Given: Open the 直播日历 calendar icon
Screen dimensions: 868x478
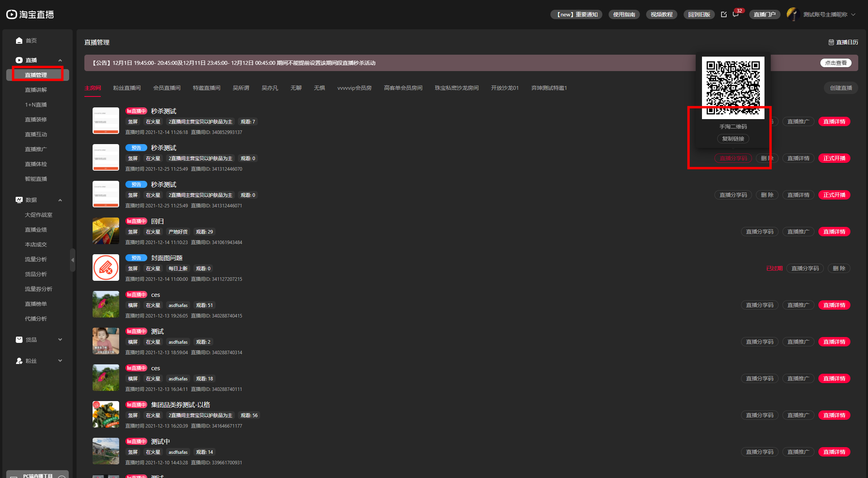Looking at the screenshot, I should [x=831, y=42].
